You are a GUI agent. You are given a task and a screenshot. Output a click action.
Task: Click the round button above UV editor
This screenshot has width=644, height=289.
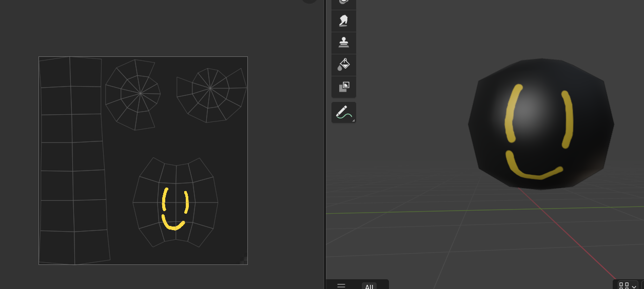pos(309,2)
